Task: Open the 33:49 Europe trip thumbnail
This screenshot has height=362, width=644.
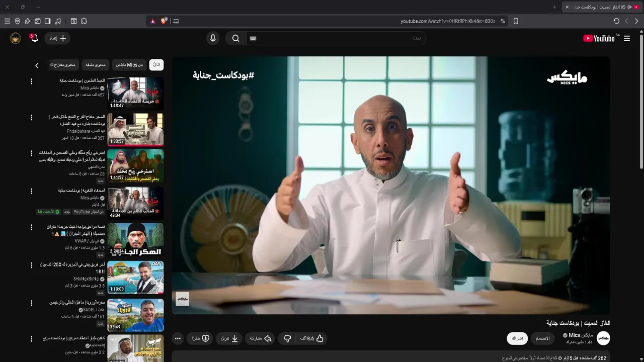Action: pos(135,315)
